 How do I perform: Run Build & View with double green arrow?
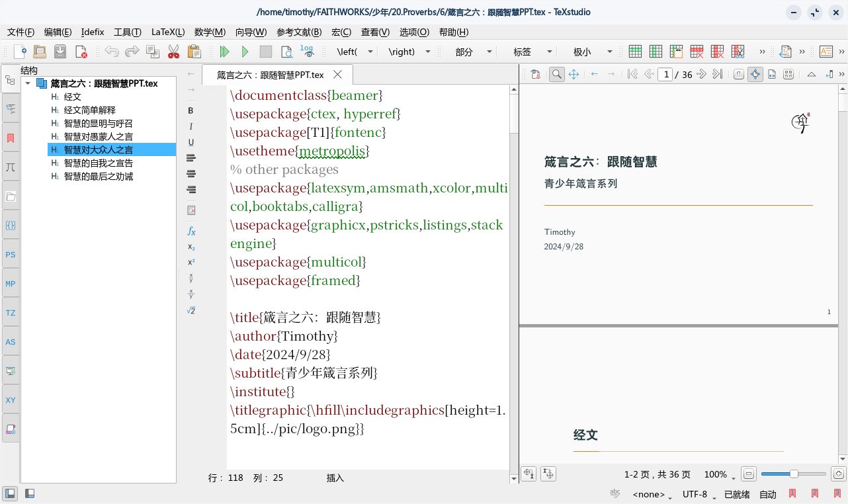(x=224, y=52)
